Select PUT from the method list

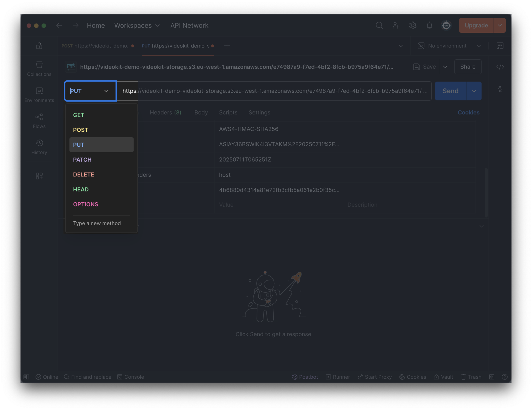point(101,145)
